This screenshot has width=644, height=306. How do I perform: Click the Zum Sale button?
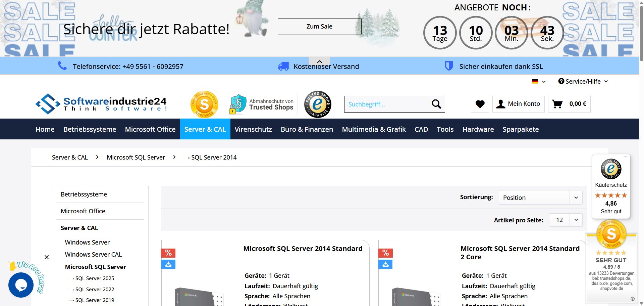pyautogui.click(x=319, y=27)
